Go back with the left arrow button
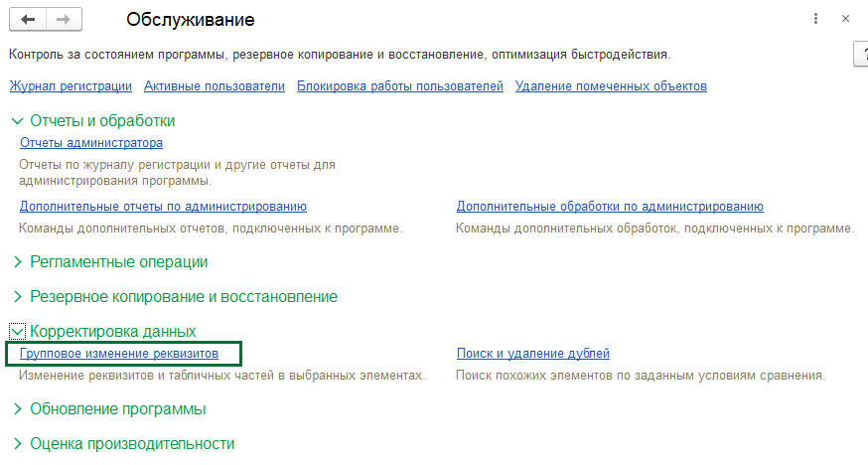 click(28, 20)
